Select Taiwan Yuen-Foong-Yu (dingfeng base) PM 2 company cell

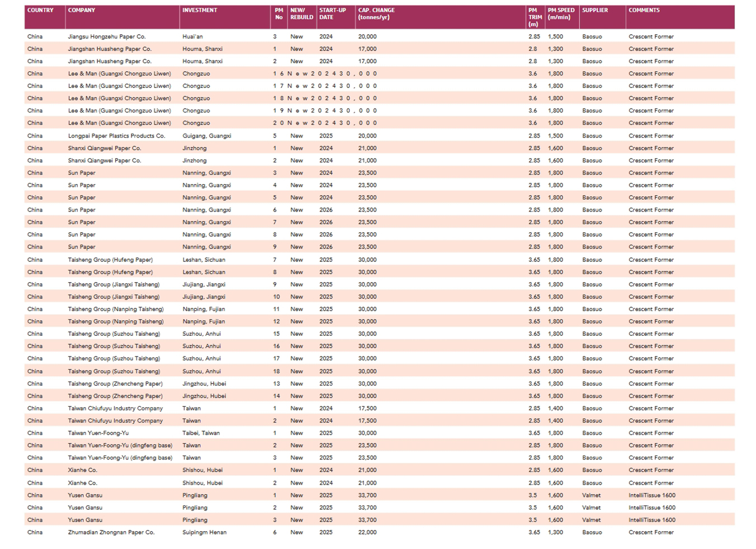click(x=120, y=445)
